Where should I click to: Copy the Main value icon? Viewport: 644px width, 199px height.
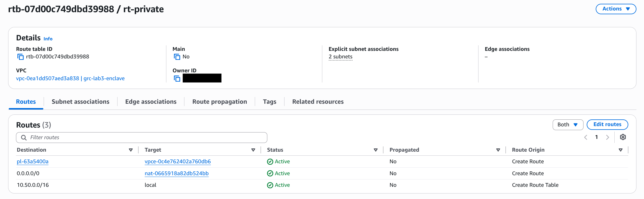pyautogui.click(x=177, y=57)
